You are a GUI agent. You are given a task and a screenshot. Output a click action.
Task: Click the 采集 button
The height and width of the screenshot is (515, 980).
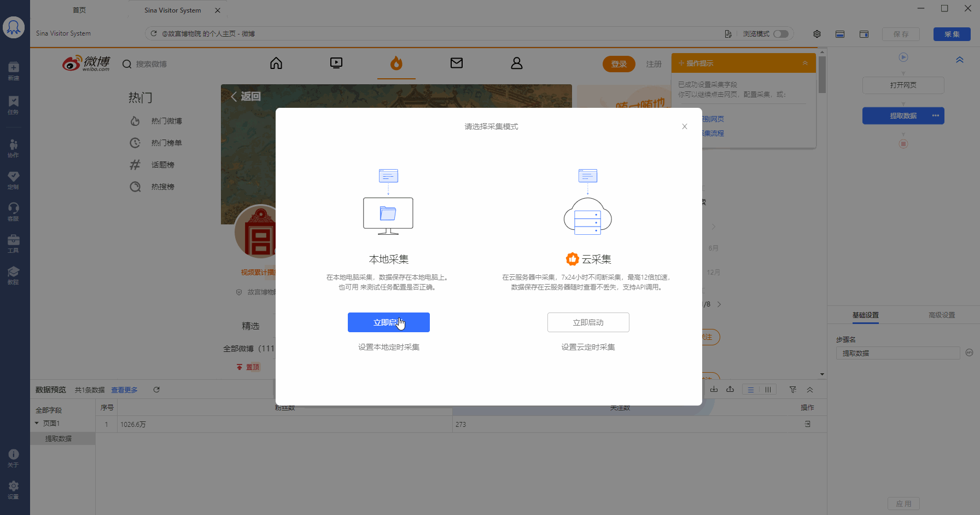point(952,34)
